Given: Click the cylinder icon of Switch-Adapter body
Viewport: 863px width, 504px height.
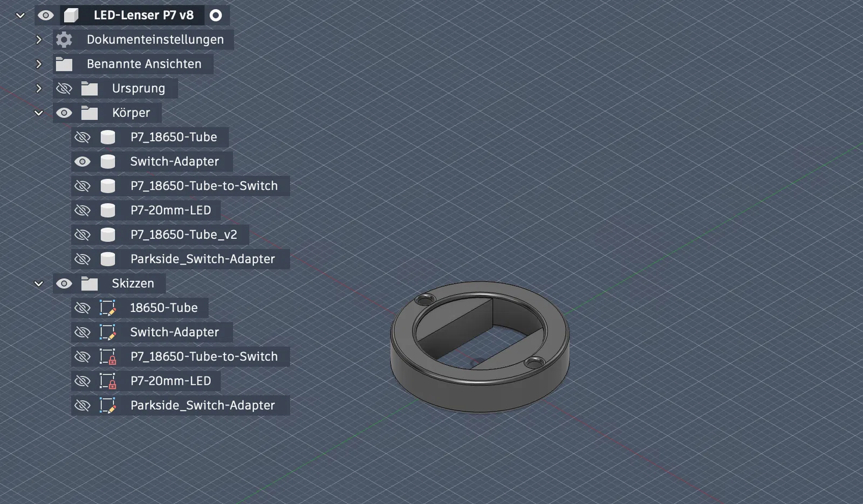Looking at the screenshot, I should point(108,161).
